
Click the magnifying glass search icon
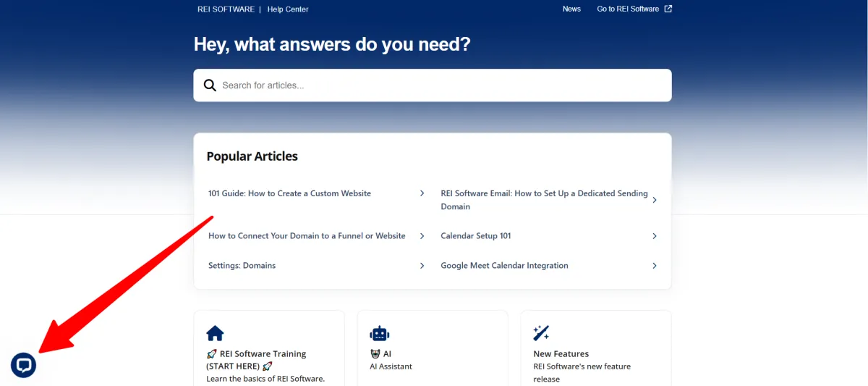(210, 85)
